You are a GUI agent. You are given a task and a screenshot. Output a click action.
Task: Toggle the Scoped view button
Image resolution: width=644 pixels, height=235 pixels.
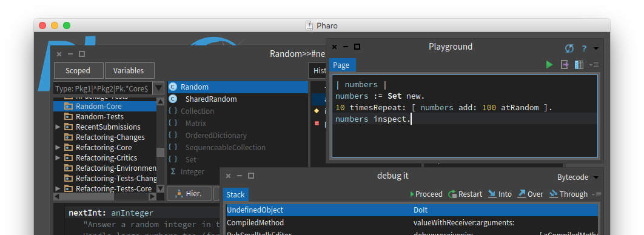(x=78, y=70)
